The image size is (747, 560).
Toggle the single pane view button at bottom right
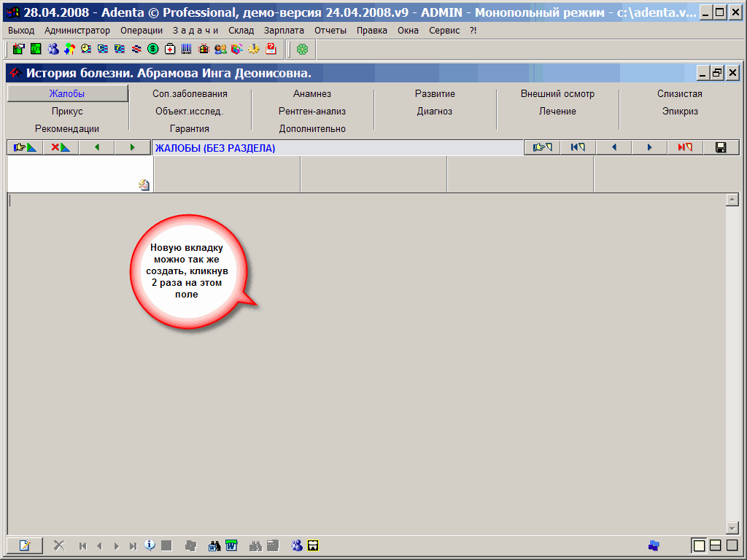699,545
